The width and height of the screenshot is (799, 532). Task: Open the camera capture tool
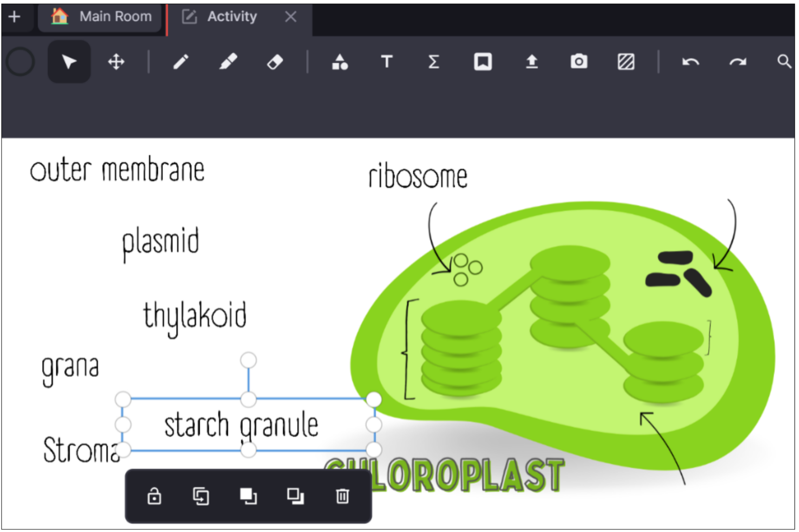pos(579,61)
